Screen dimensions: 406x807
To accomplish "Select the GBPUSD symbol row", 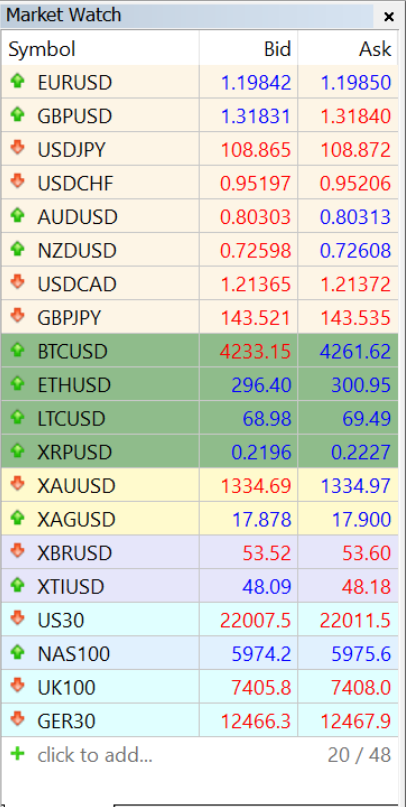I will pos(200,116).
